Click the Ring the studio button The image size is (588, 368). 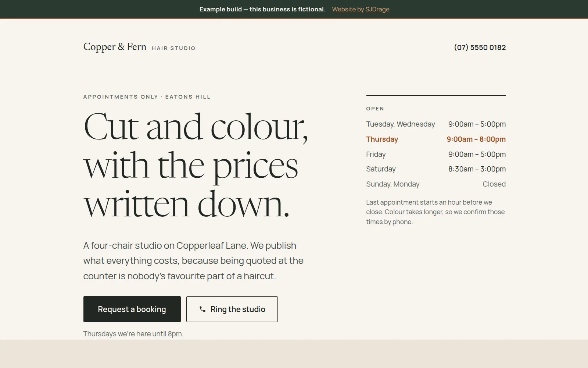click(x=232, y=309)
